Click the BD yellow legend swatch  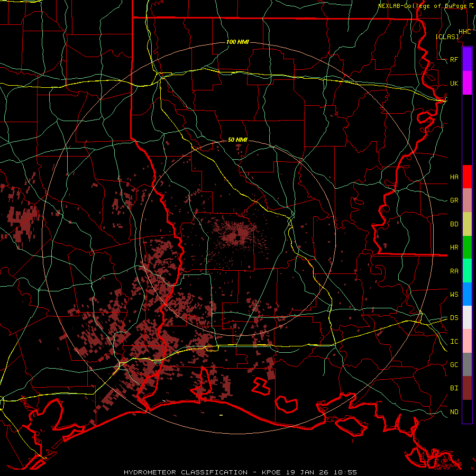467,224
